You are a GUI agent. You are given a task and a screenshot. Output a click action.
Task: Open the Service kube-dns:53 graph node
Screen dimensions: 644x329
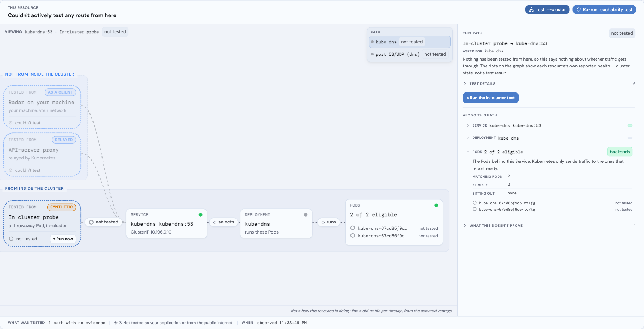click(x=166, y=223)
